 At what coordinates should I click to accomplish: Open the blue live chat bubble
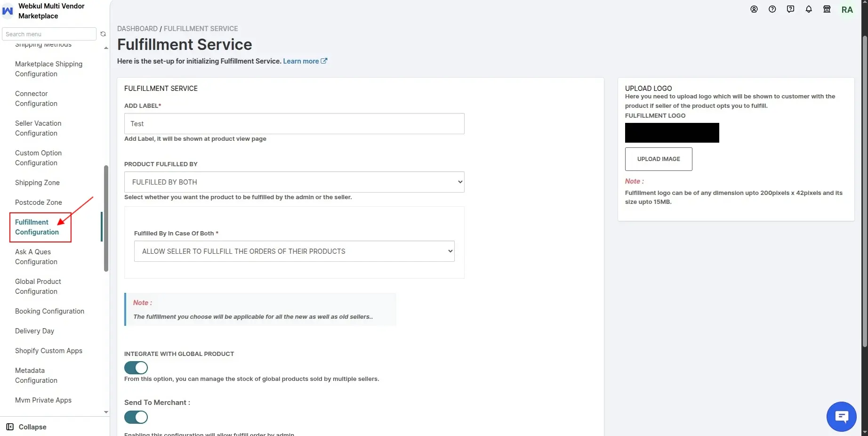(842, 417)
